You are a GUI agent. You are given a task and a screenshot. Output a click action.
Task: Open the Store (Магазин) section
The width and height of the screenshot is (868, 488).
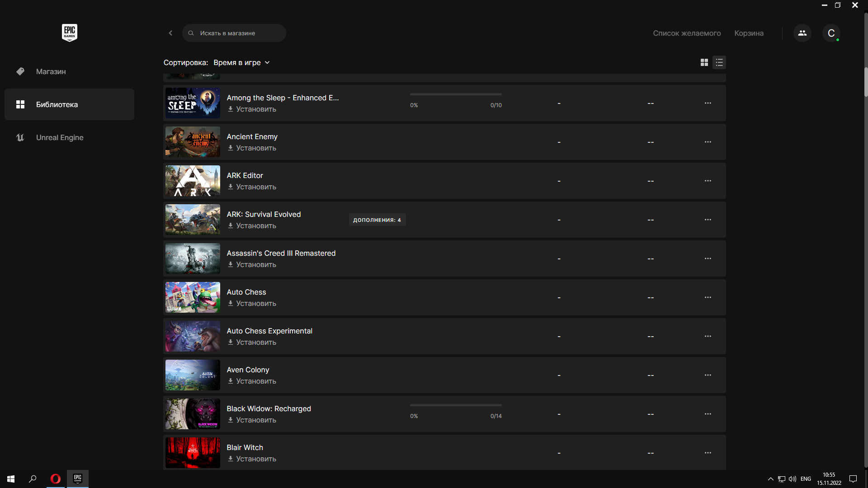click(x=69, y=71)
